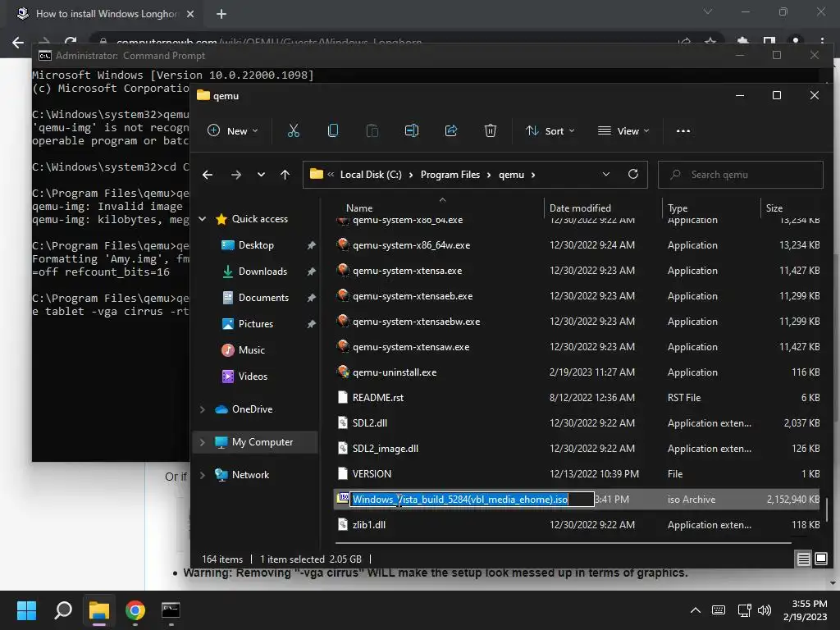Go forward in qemu Explorer window
Viewport: 840px width, 630px height.
click(x=235, y=175)
